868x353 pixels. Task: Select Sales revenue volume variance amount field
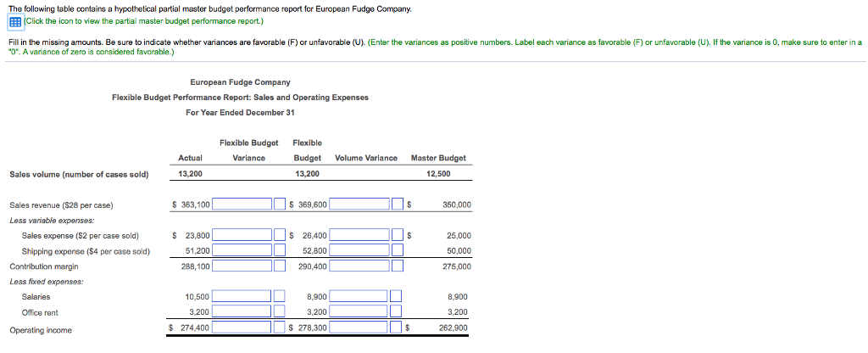(359, 205)
